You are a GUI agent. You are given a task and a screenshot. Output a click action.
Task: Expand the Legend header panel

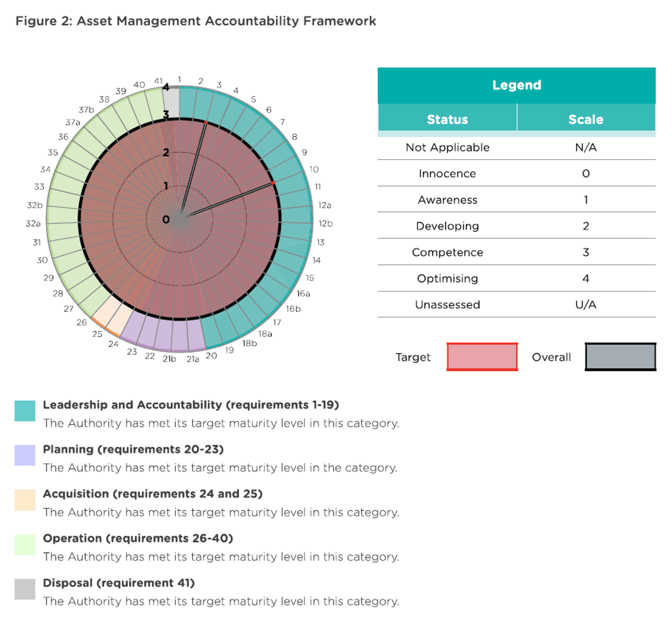[x=516, y=85]
